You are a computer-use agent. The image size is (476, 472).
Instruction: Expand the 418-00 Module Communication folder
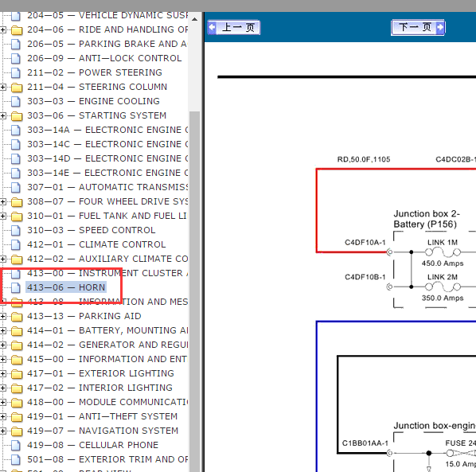point(2,402)
